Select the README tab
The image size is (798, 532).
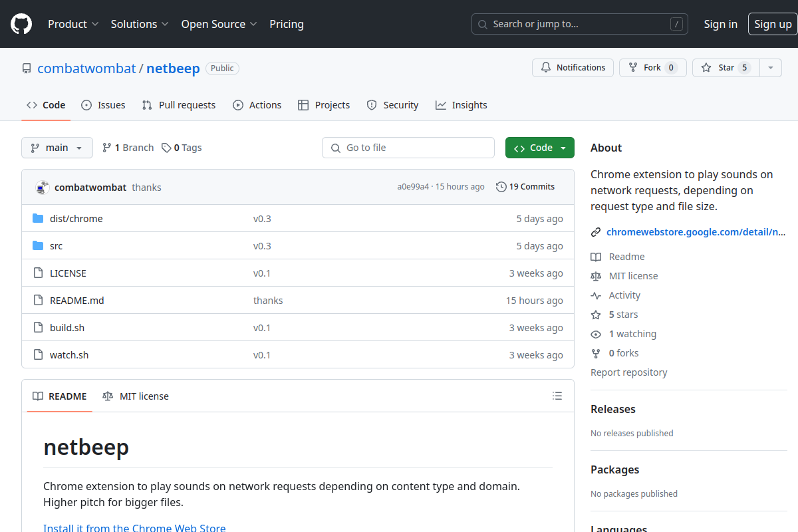pos(60,396)
